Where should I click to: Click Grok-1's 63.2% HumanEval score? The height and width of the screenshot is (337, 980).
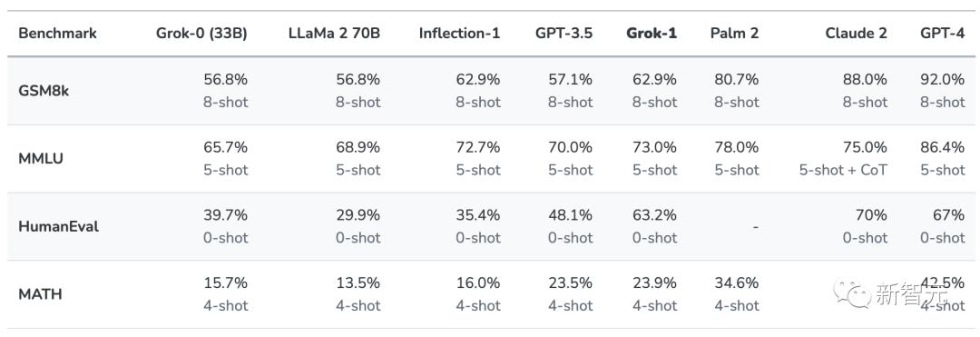(654, 215)
